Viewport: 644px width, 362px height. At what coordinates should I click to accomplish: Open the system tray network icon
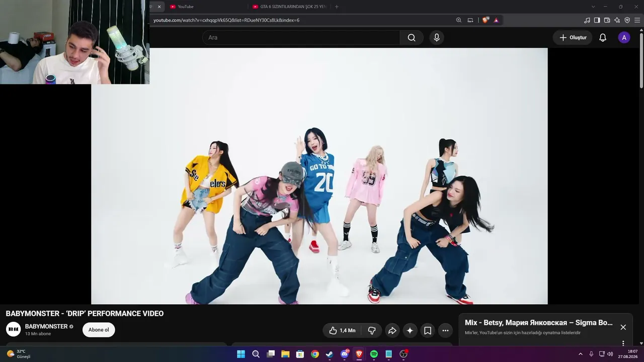(x=602, y=354)
